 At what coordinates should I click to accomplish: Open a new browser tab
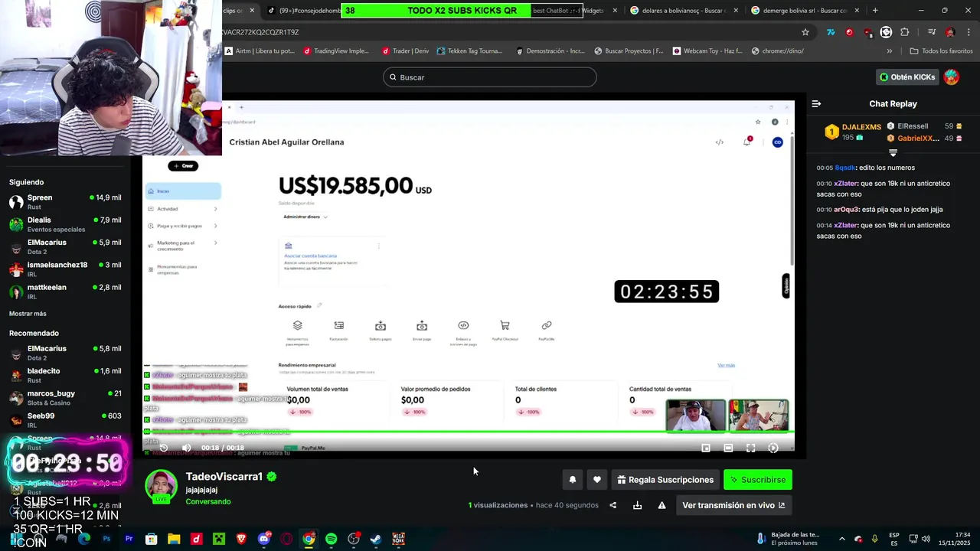click(875, 11)
